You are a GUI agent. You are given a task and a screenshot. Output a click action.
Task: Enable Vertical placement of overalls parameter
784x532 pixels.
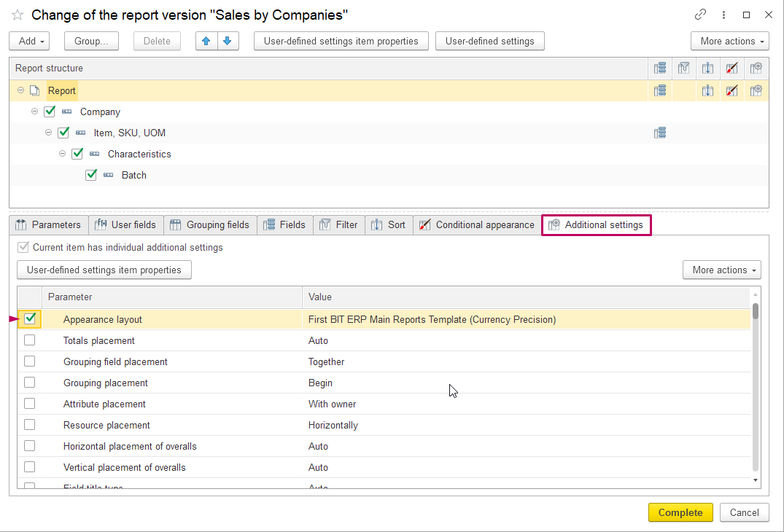(x=29, y=467)
